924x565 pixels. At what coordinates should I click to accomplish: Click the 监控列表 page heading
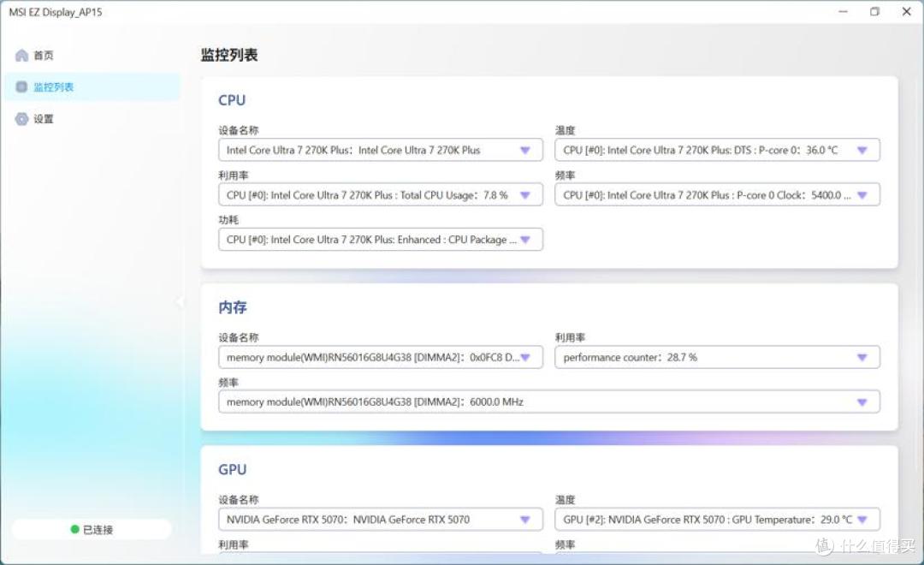(x=229, y=55)
